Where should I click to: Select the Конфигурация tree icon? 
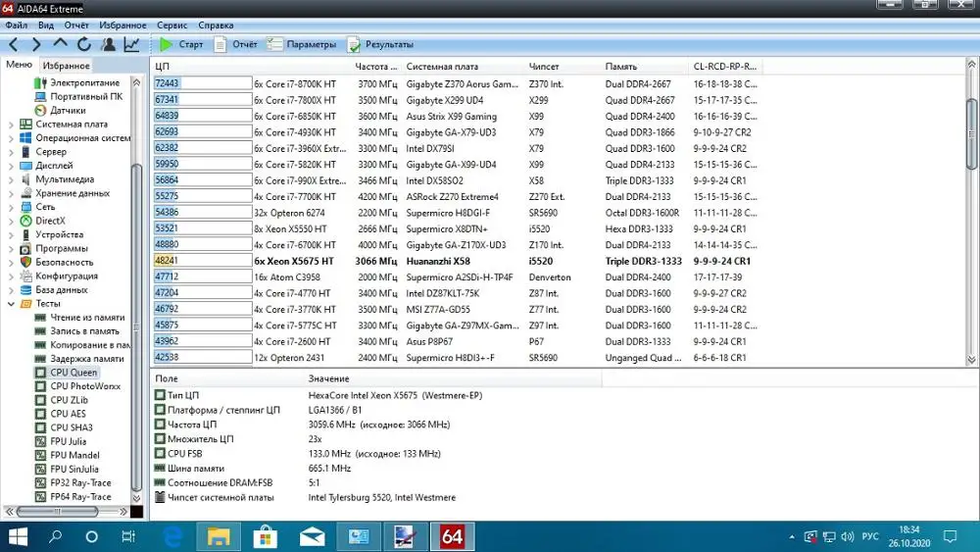pos(25,276)
